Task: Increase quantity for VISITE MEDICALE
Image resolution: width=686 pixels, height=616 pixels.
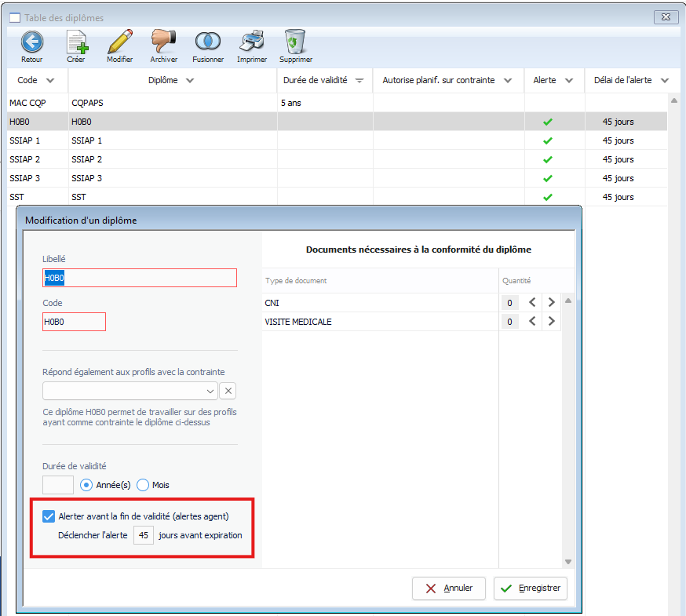Action: point(551,321)
